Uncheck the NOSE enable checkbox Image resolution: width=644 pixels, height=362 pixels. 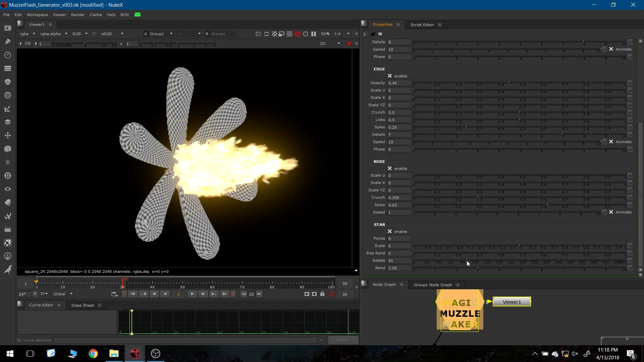(x=390, y=168)
